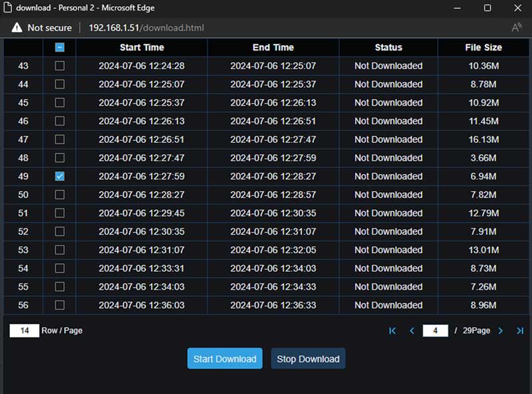Go to the next page
Screen dimensions: 532x394
click(501, 331)
